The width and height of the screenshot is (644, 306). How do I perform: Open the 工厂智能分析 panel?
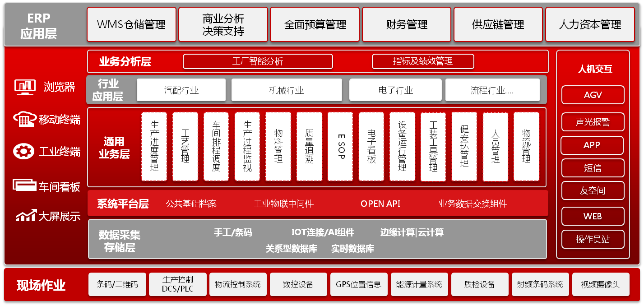(257, 61)
